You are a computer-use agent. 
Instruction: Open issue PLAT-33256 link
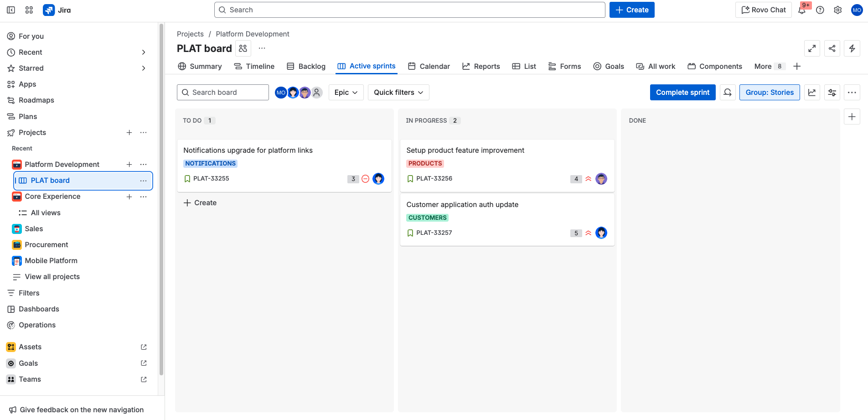click(x=434, y=178)
